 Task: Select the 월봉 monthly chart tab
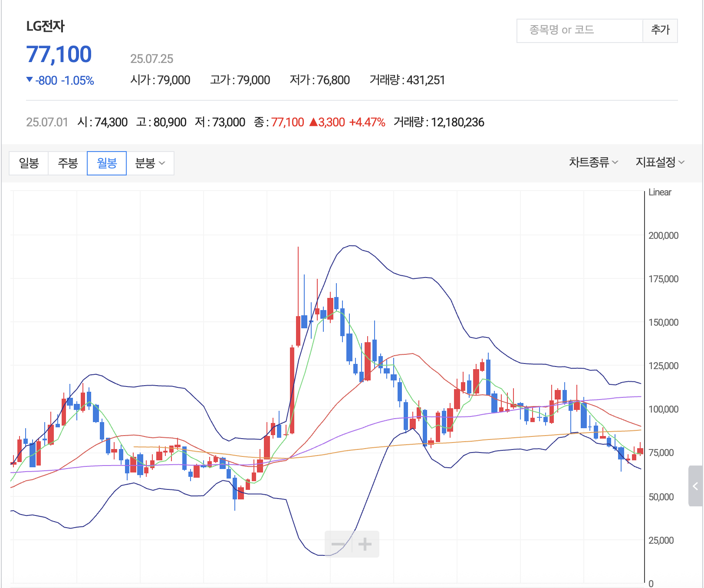[x=107, y=163]
